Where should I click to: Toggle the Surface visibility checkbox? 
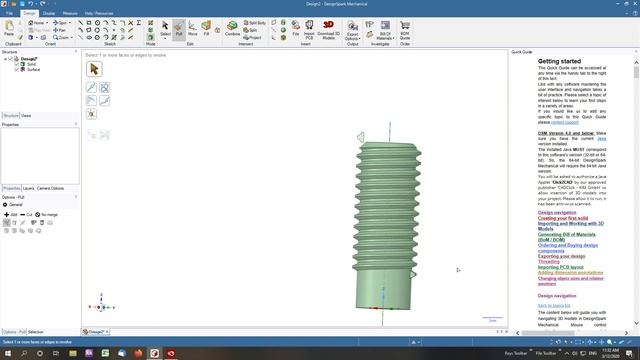pyautogui.click(x=17, y=70)
